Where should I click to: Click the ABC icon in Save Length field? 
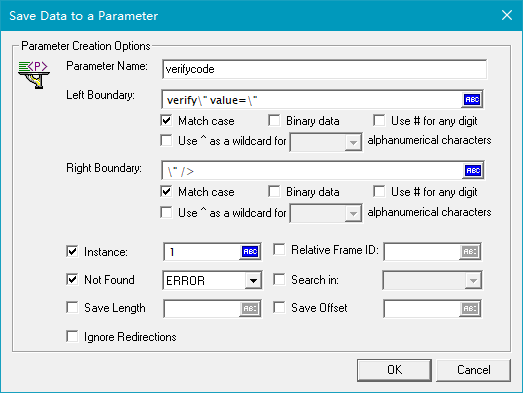point(249,309)
